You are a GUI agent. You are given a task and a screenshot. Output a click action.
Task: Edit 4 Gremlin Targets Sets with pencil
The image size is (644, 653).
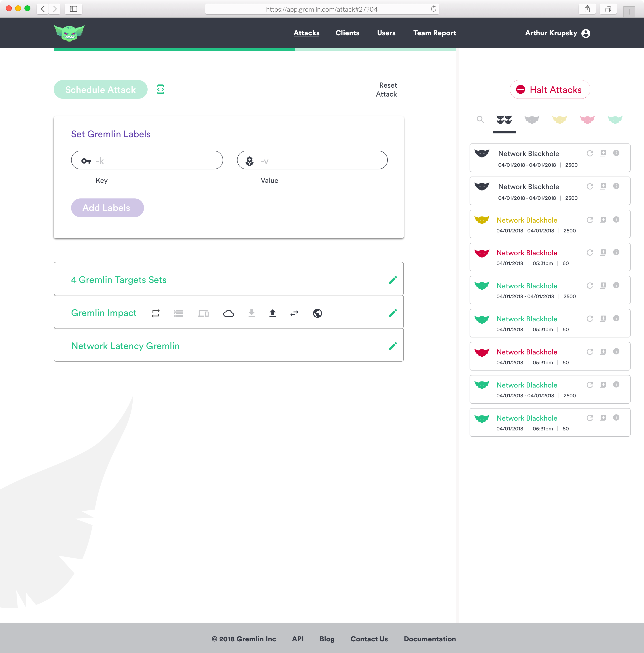pos(393,280)
